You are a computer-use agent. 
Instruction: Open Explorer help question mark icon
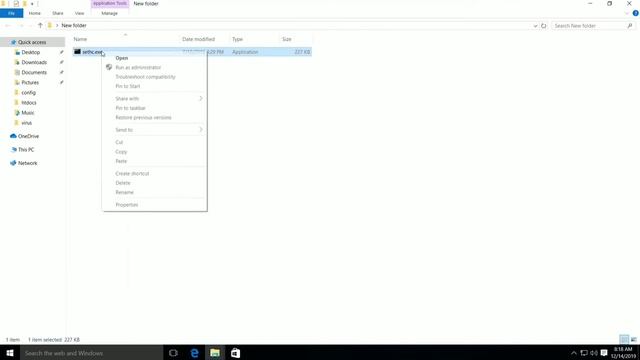tap(636, 13)
